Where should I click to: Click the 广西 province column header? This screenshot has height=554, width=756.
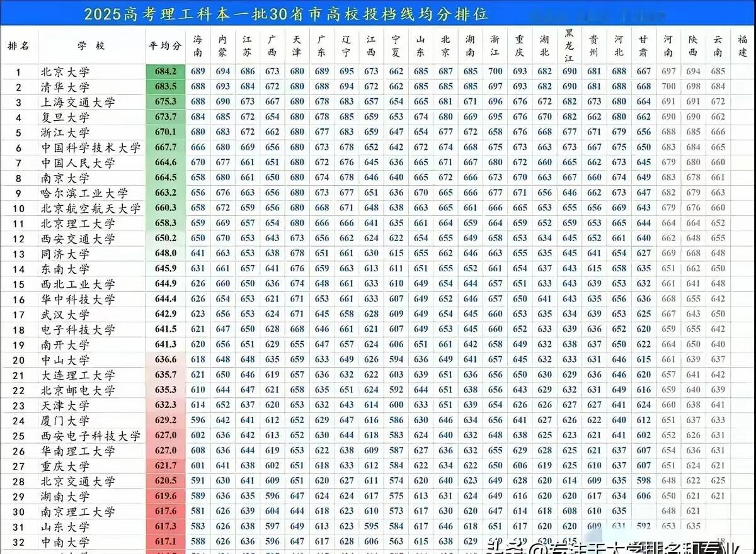(272, 46)
